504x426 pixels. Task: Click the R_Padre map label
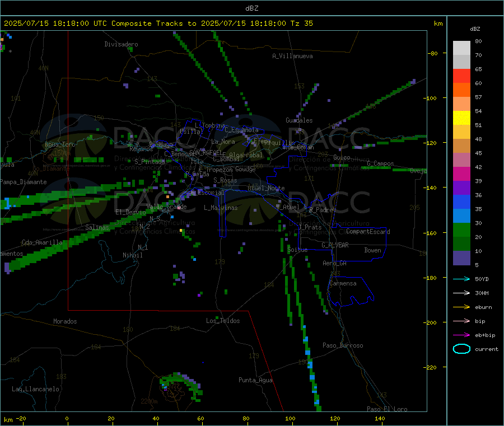click(x=321, y=210)
